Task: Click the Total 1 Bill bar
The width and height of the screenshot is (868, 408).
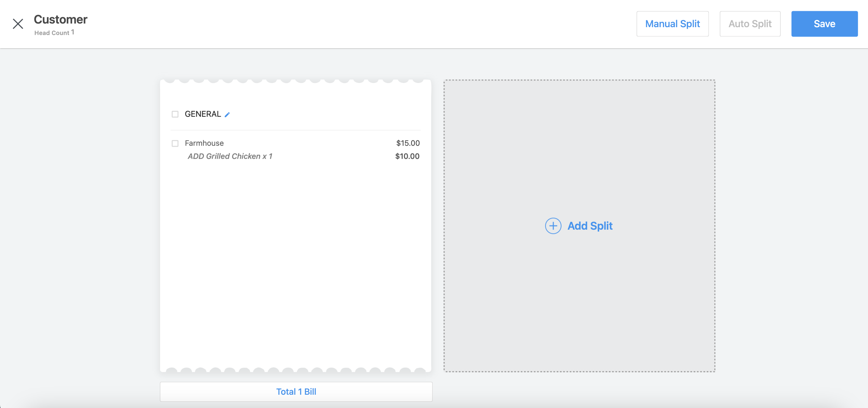Action: 296,391
